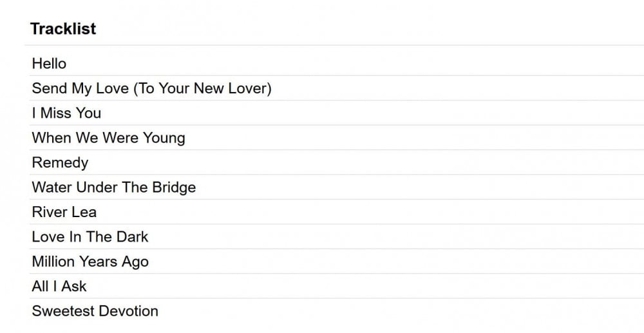Click the parenthetical '(To Your New Lover)' text
Screen dimensions: 644x333
click(x=202, y=88)
